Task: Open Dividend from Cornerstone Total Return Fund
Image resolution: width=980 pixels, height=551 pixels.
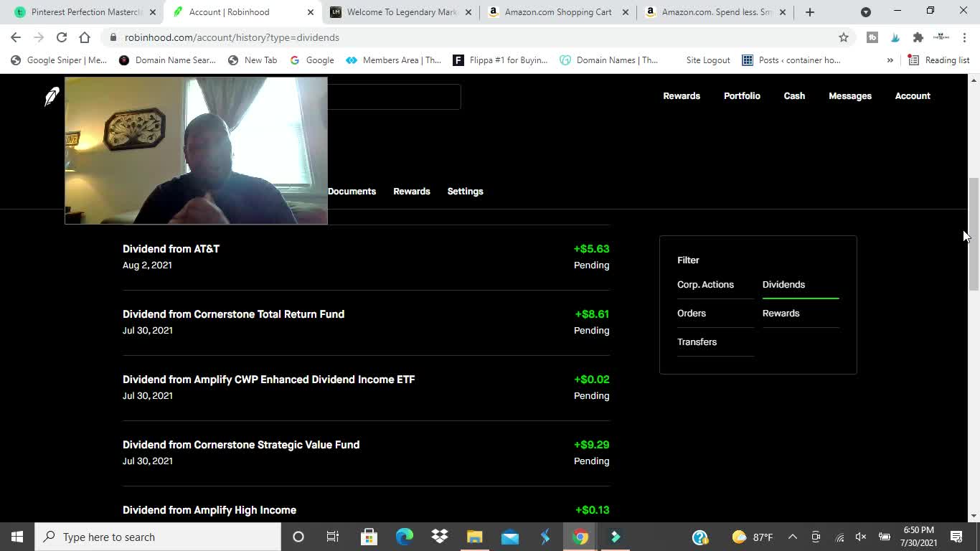Action: [x=366, y=322]
